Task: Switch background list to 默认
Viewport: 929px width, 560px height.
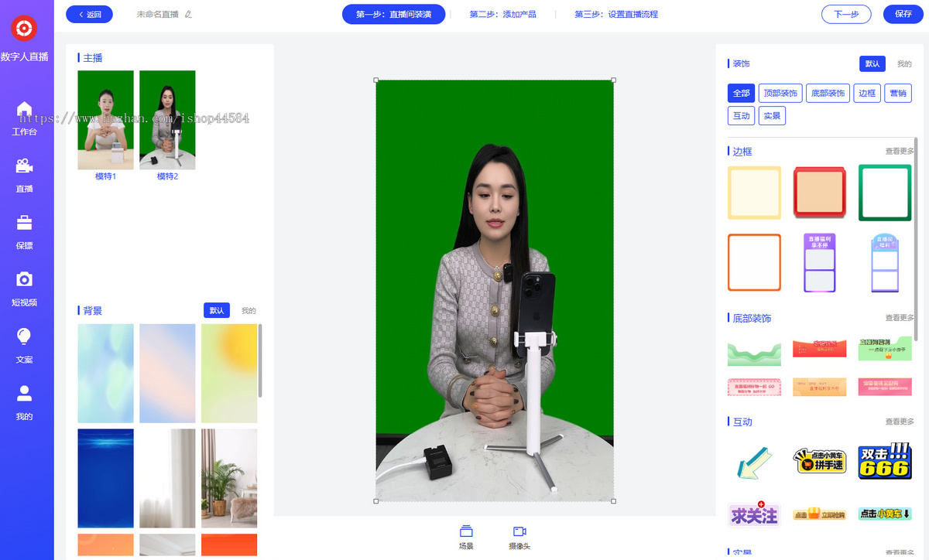Action: tap(217, 310)
